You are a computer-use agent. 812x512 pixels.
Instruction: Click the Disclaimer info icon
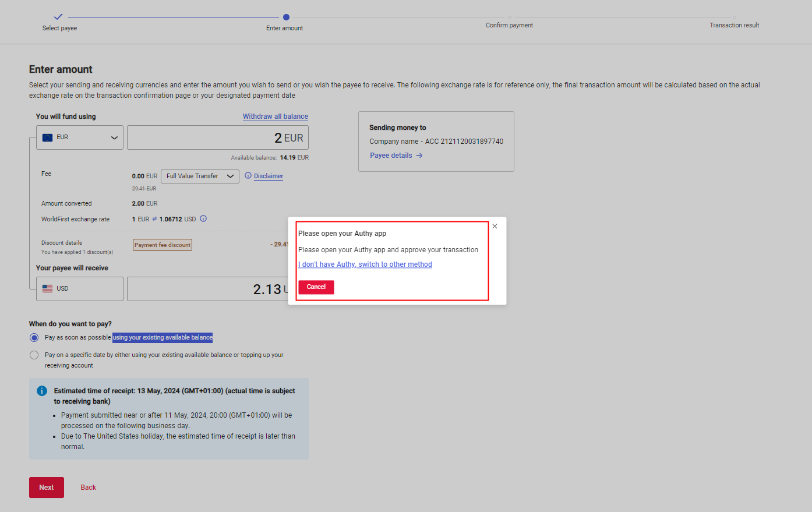(x=248, y=176)
